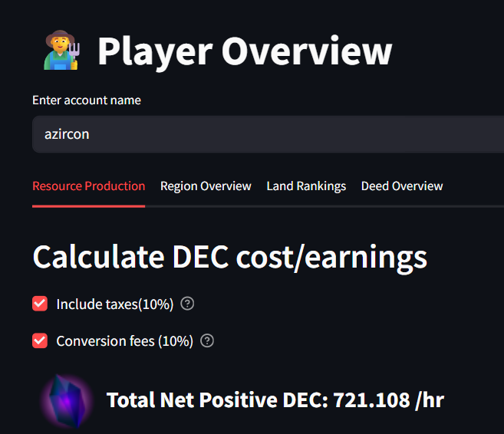Click the Enter account name label
504x434 pixels.
(x=87, y=100)
